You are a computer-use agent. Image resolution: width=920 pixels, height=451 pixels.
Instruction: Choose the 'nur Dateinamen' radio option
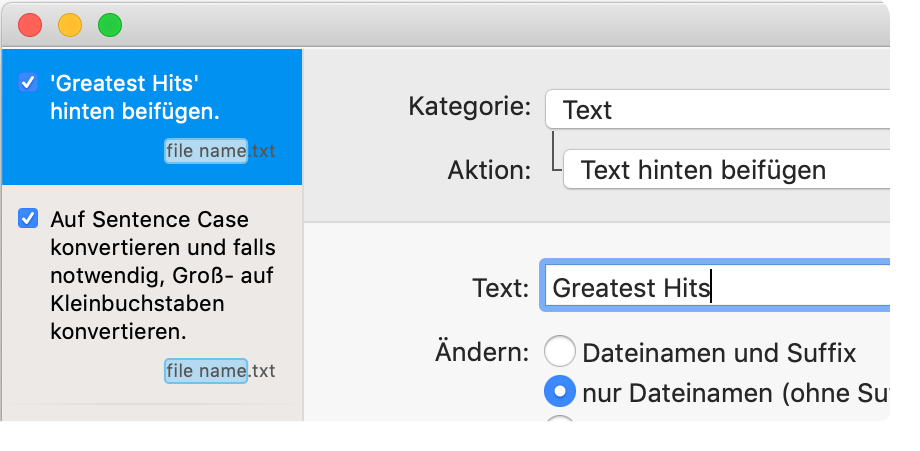[560, 392]
